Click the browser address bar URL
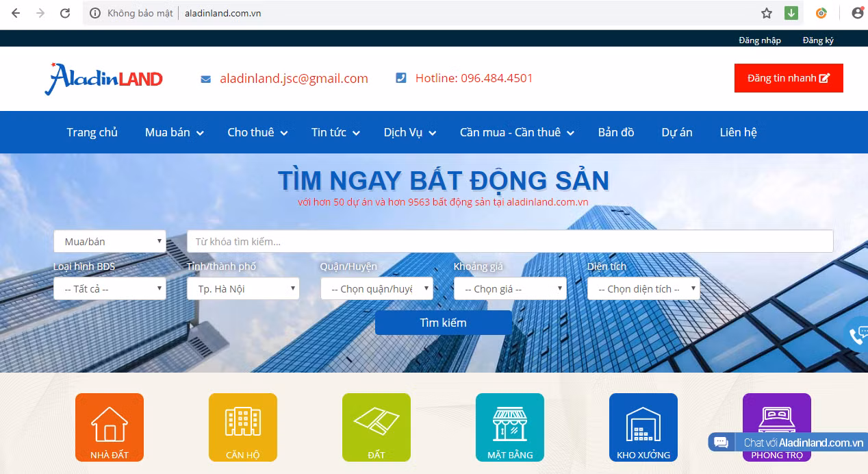868x474 pixels. 223,13
